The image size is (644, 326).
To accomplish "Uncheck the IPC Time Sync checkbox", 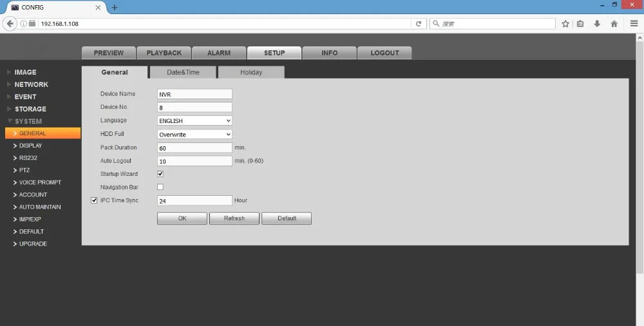I will point(94,200).
